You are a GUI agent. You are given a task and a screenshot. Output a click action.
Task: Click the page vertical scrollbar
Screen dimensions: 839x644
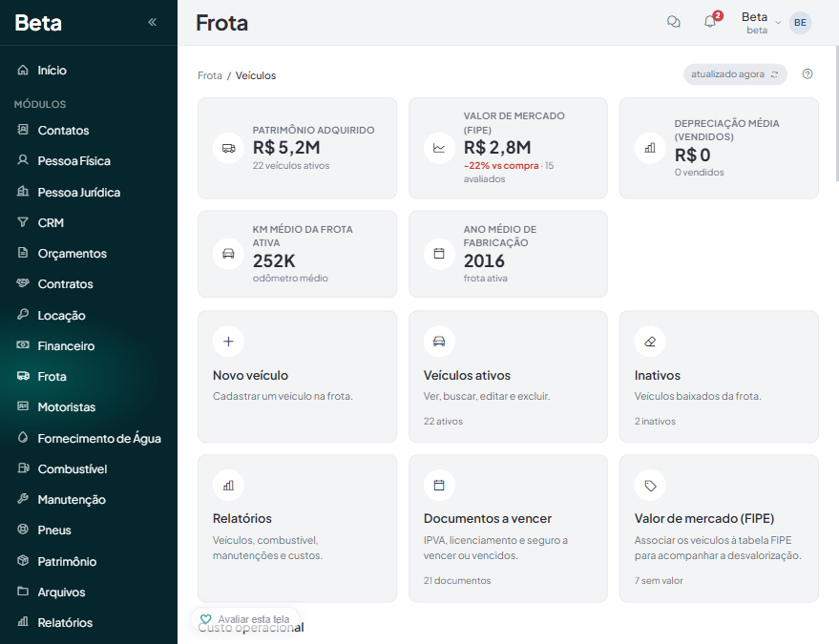click(x=836, y=113)
